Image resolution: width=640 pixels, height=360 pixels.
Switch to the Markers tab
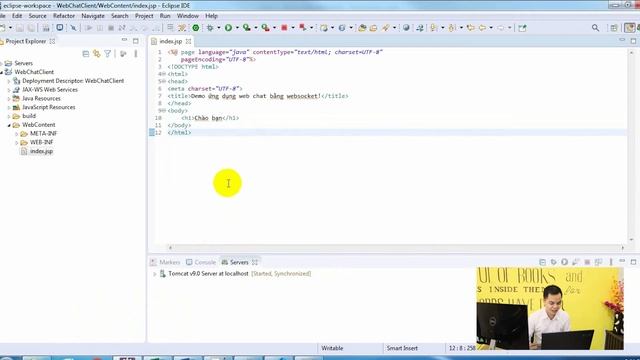coord(165,262)
